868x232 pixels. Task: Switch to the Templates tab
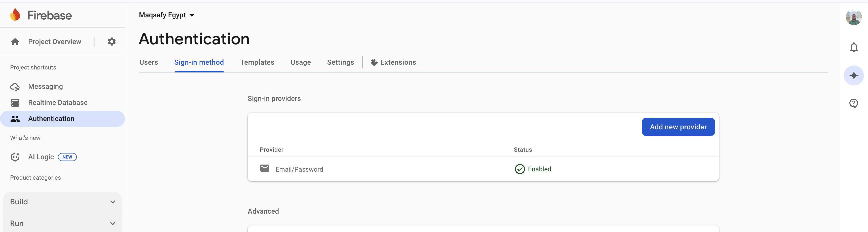pos(257,63)
